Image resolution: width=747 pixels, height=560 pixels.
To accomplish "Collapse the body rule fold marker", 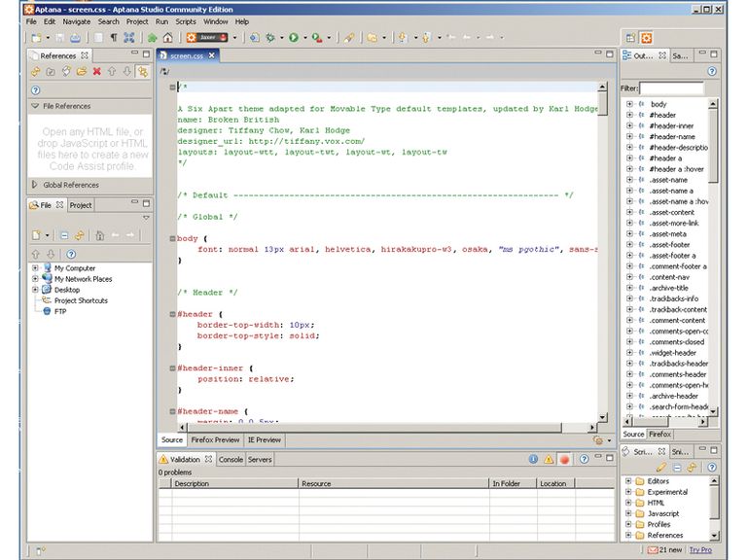I will (x=172, y=238).
